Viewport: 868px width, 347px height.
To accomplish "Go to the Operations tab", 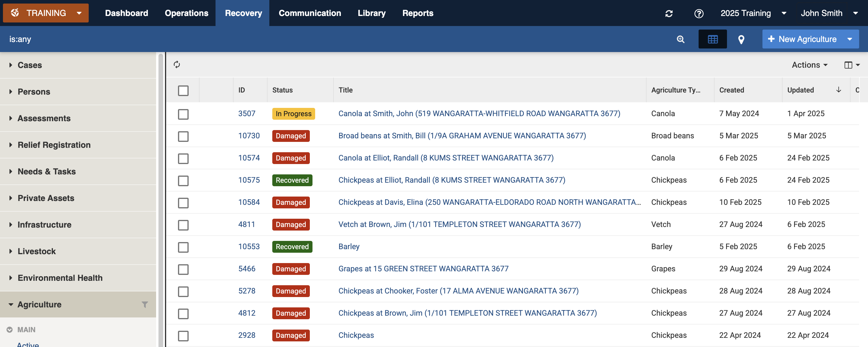I will [186, 13].
